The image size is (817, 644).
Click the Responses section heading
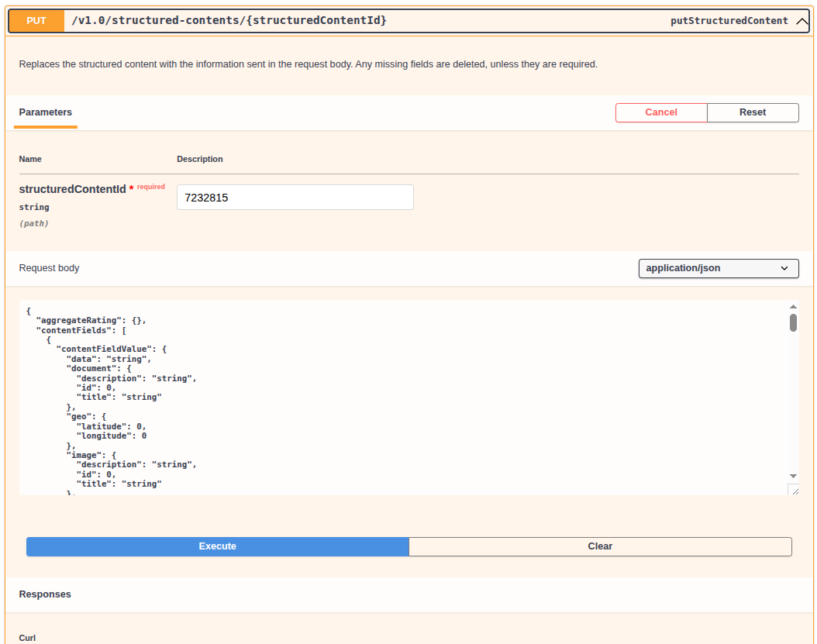click(x=45, y=594)
